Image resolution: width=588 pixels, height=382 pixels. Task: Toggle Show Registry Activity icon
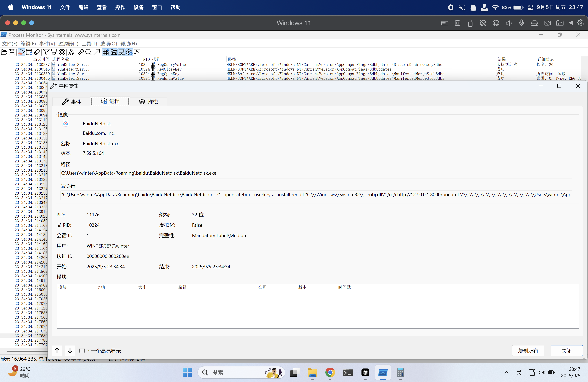pos(105,52)
